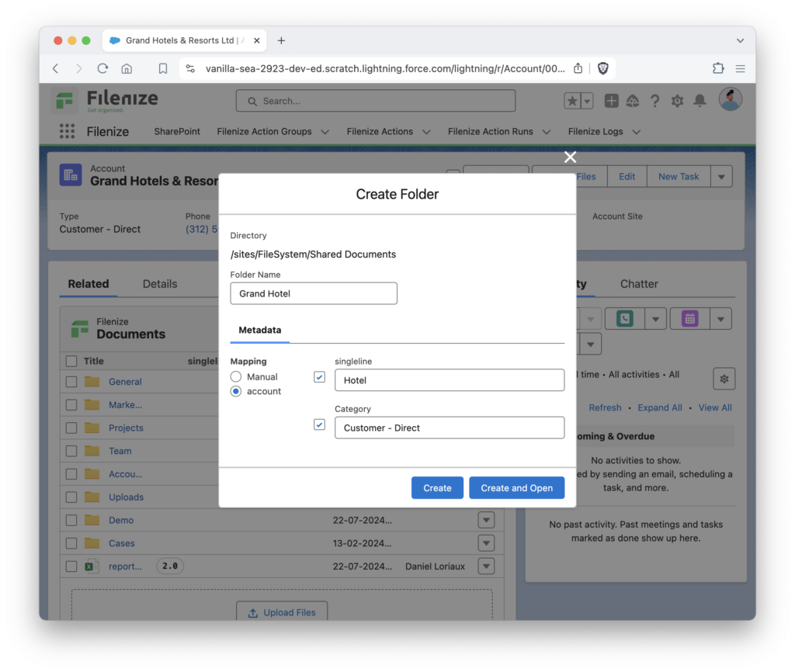
Task: Open row actions dropdown for report file
Action: (x=486, y=566)
